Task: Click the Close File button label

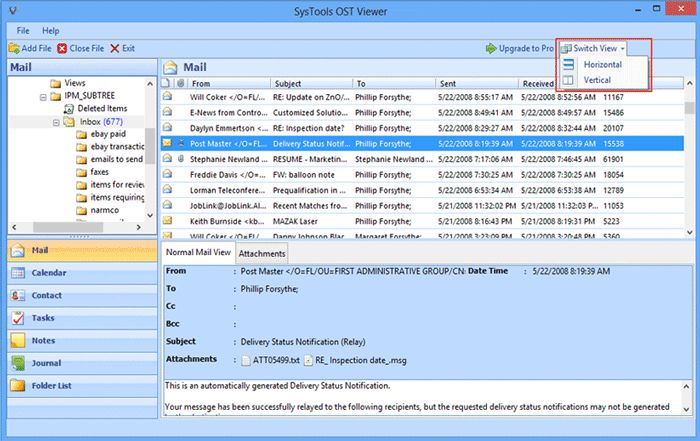Action: 87,48
